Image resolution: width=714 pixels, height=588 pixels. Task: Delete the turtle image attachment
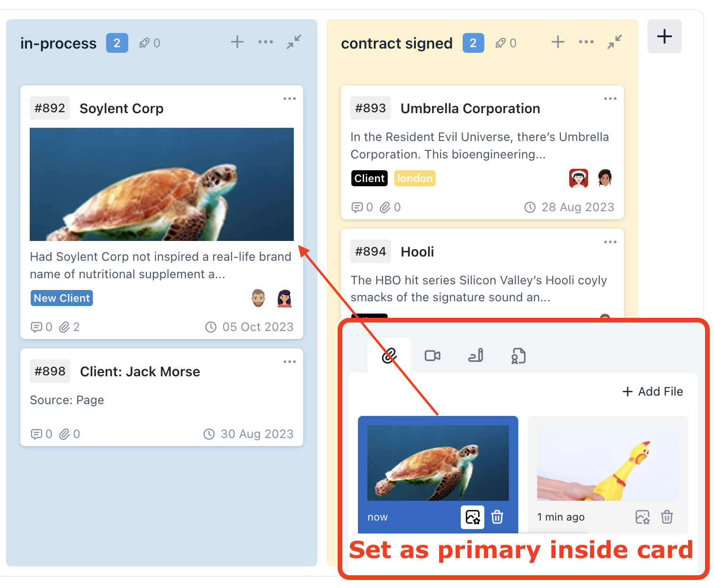(497, 517)
